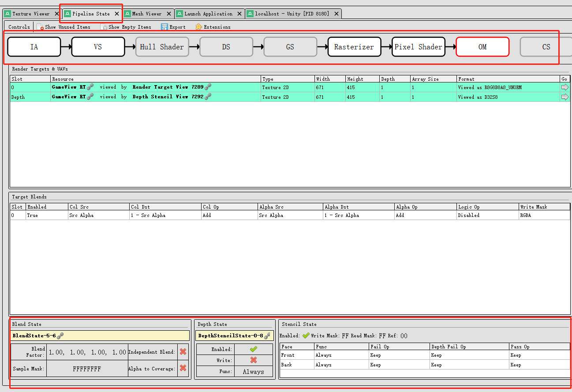Click the tab icon of Mesh Viewer
This screenshot has width=572, height=392.
127,14
